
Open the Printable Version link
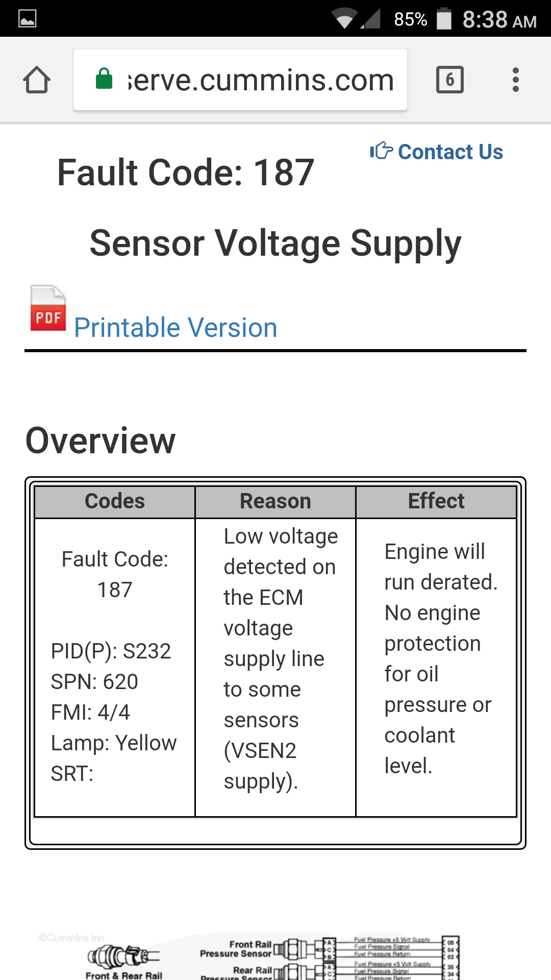176,327
